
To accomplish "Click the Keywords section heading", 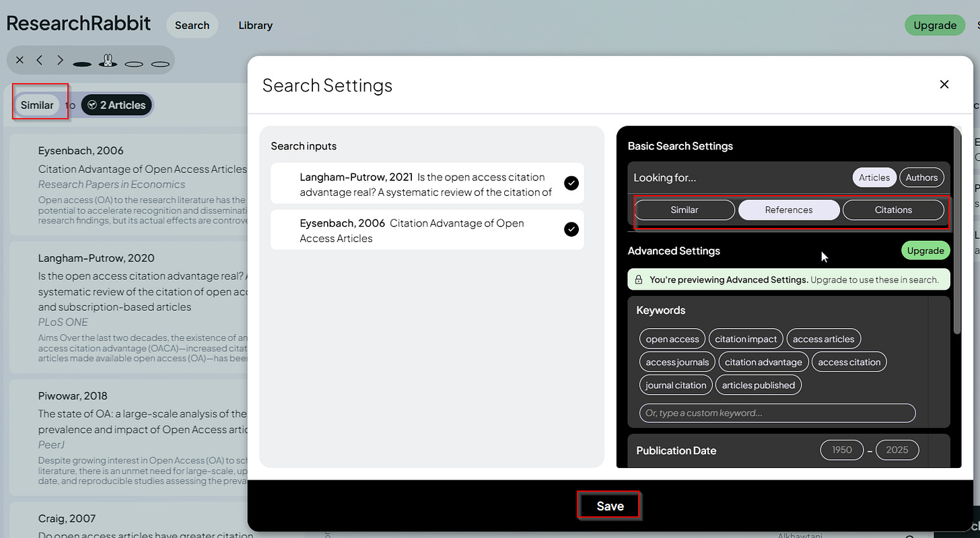I will coord(661,310).
